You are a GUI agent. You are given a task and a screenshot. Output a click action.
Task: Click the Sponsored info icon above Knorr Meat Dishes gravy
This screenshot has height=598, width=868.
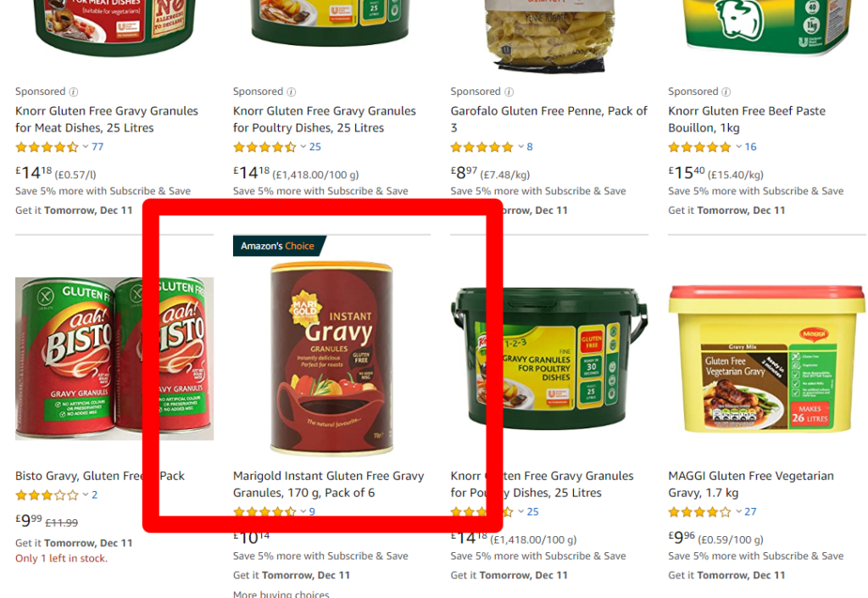click(x=73, y=92)
